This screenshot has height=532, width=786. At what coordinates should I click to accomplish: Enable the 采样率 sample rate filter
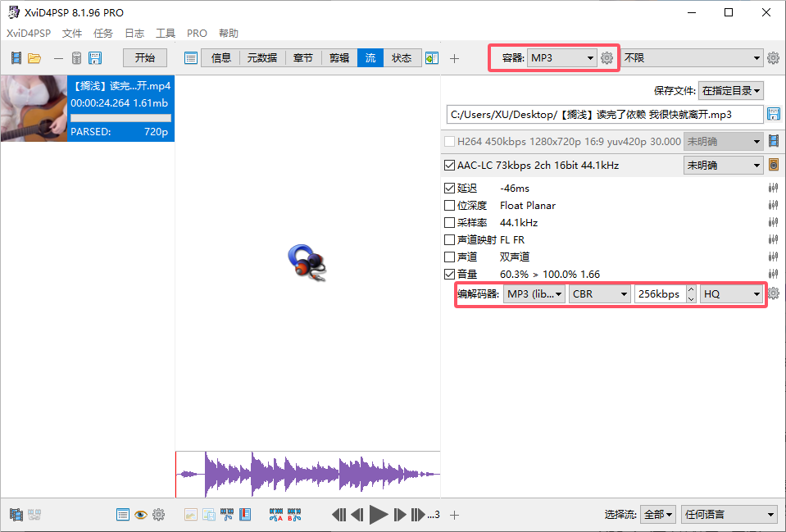point(449,222)
